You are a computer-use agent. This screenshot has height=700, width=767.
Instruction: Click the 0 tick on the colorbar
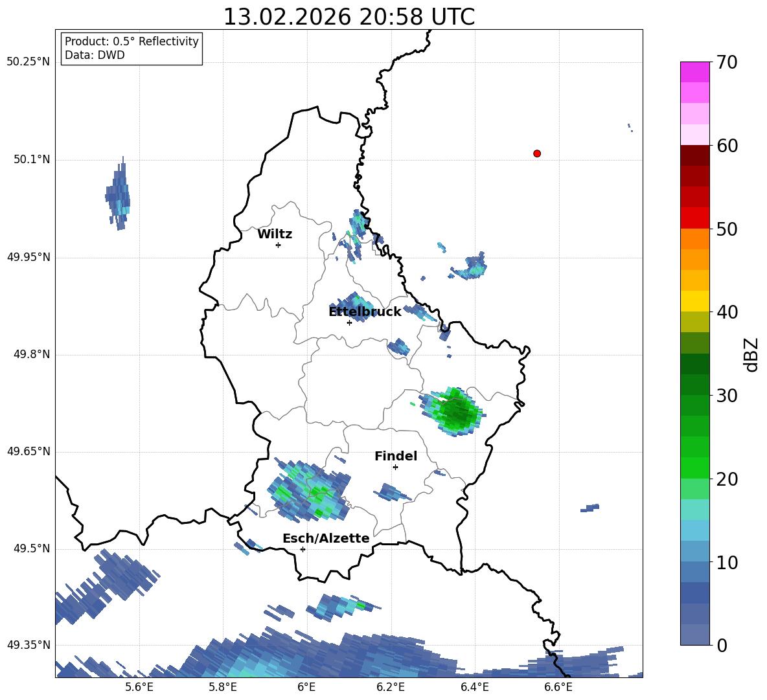click(x=722, y=645)
